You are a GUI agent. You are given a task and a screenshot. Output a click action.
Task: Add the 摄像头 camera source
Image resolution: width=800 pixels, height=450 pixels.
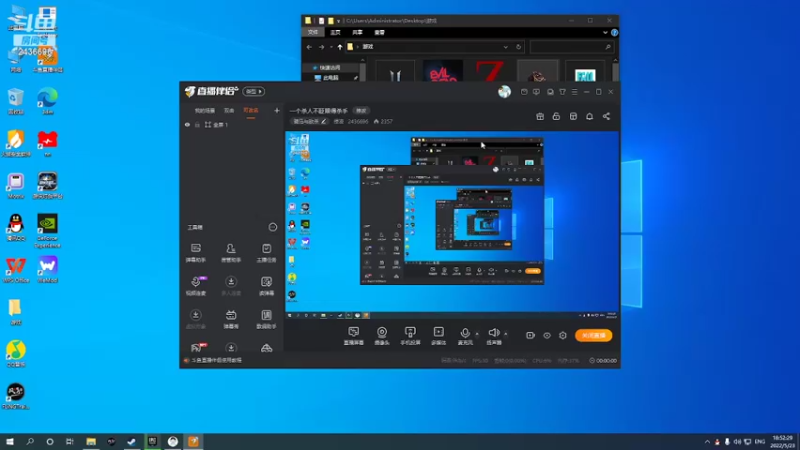pos(382,336)
